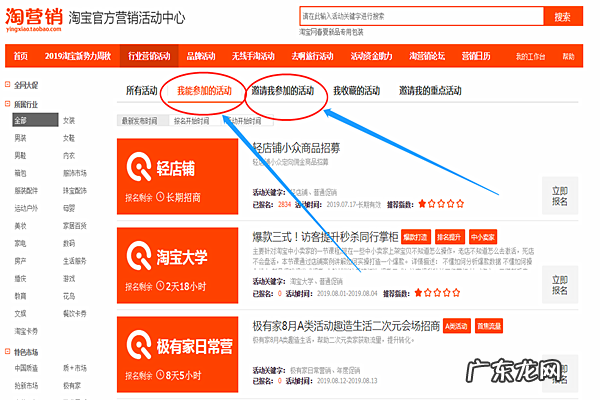Viewport: 600px width, 400px height.
Task: Filter by 家居百货 industry
Action: point(75,226)
